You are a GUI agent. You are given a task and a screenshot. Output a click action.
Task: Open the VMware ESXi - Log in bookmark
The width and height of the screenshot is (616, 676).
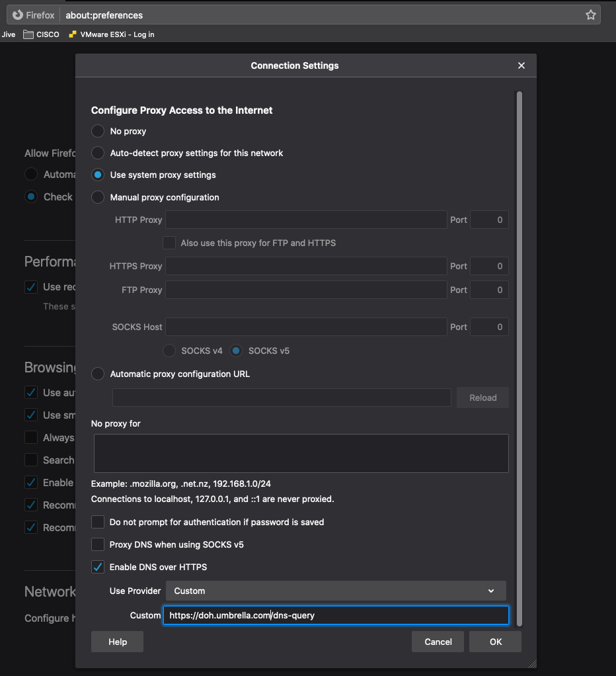pyautogui.click(x=112, y=34)
